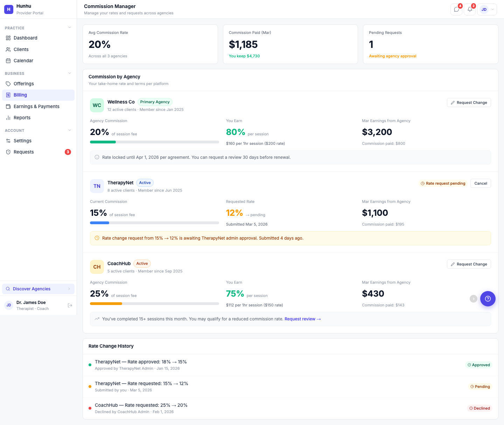The width and height of the screenshot is (504, 425).
Task: Collapse the Business section in sidebar
Action: pyautogui.click(x=69, y=73)
